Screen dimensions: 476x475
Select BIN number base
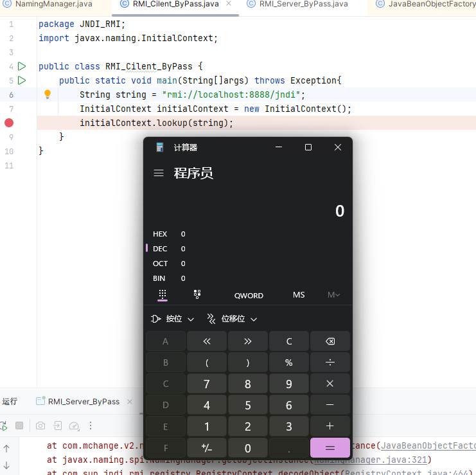(159, 278)
